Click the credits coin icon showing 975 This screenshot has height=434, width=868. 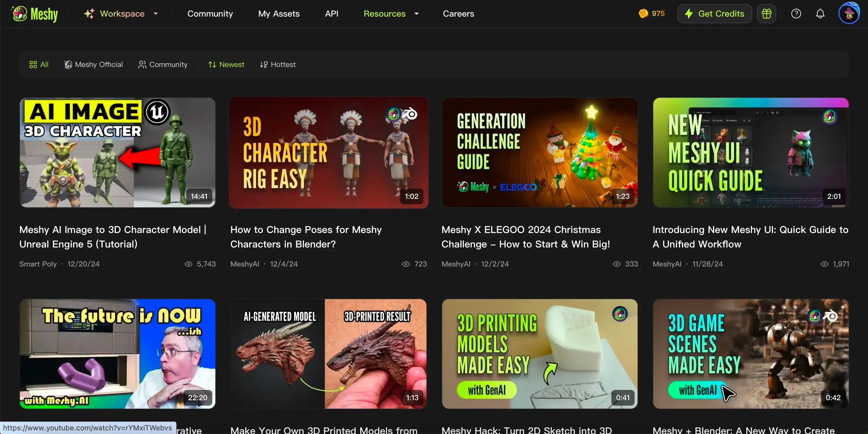point(643,14)
